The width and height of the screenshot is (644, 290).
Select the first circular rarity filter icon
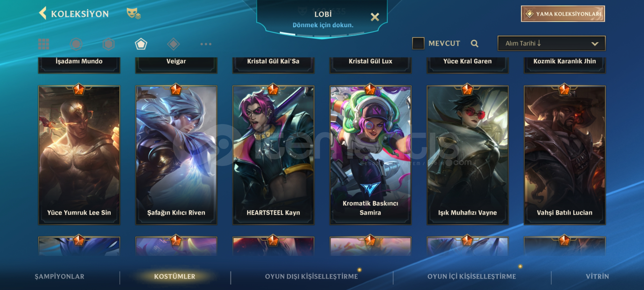(76, 44)
